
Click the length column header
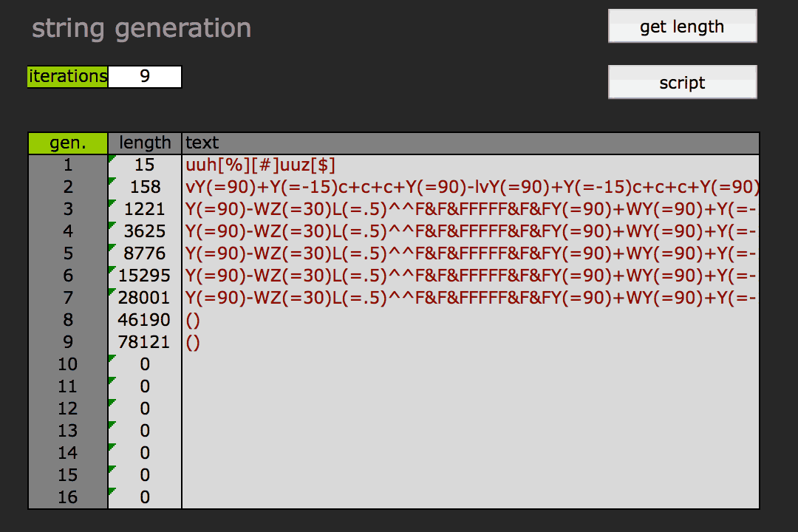pyautogui.click(x=145, y=143)
